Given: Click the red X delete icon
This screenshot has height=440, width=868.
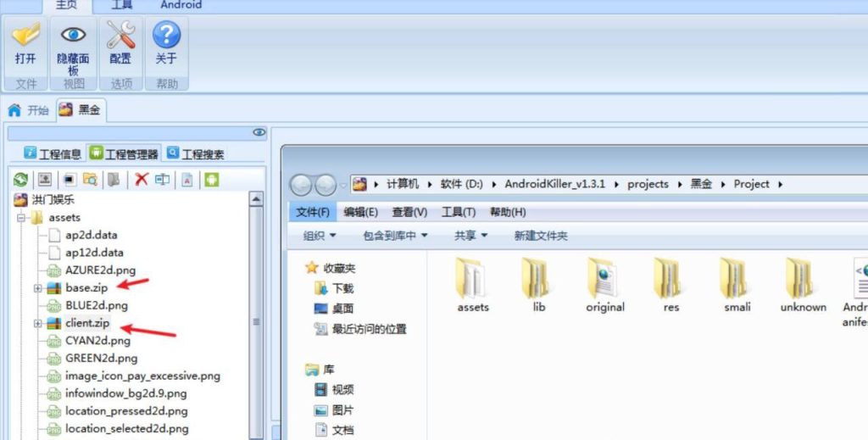Looking at the screenshot, I should pyautogui.click(x=142, y=179).
